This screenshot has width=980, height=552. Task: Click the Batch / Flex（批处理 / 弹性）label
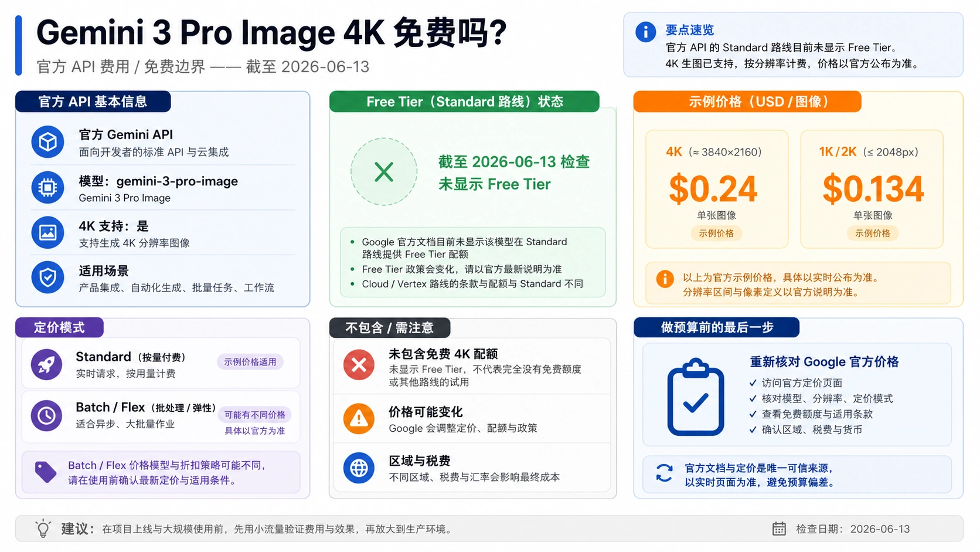[146, 407]
